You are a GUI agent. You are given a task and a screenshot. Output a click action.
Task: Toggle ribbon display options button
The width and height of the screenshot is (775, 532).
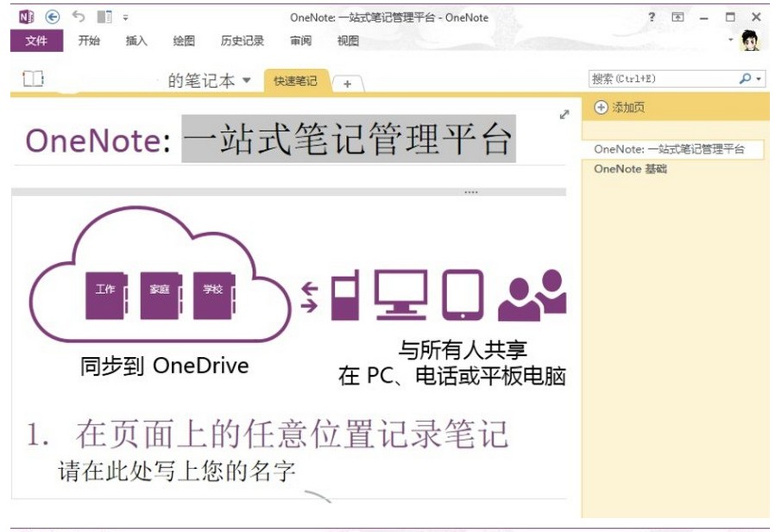(677, 17)
